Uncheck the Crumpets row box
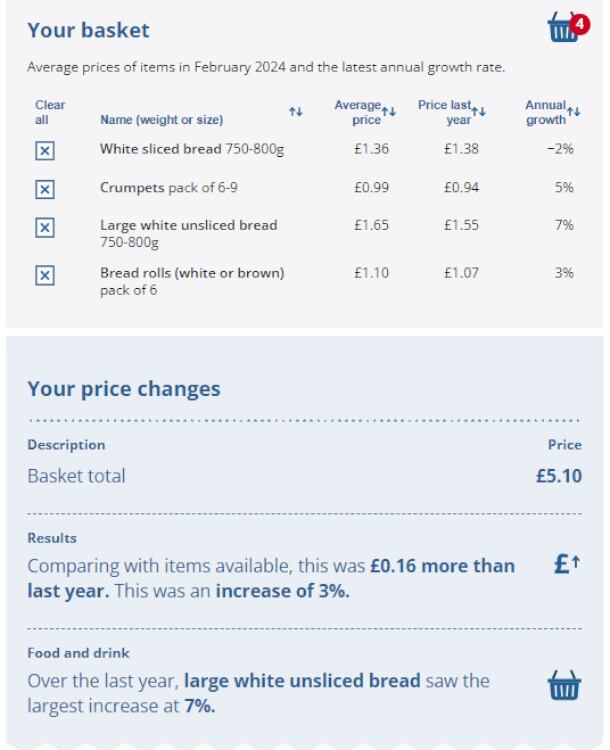This screenshot has width=610, height=750. (44, 188)
